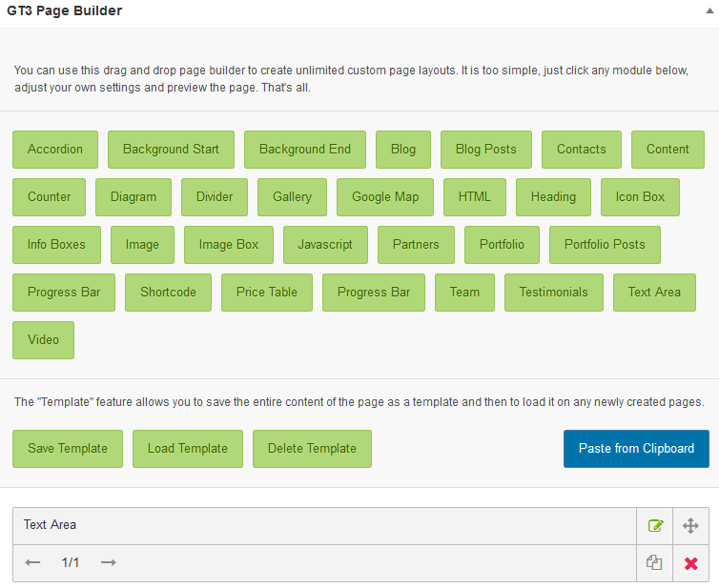Open the Load Template option
This screenshot has height=588, width=719.
click(188, 449)
